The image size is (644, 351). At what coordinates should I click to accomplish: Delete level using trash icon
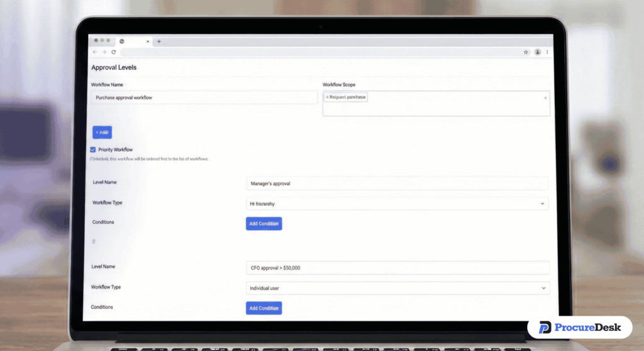coord(94,242)
